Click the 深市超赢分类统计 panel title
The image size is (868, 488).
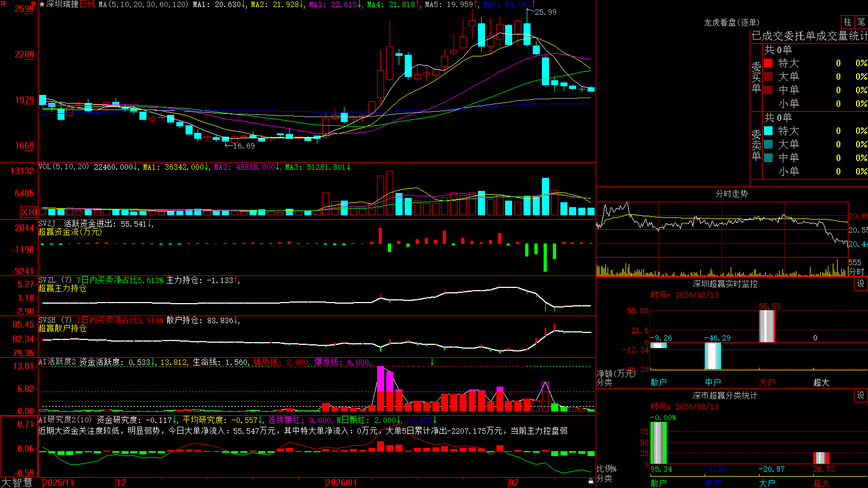coord(725,395)
